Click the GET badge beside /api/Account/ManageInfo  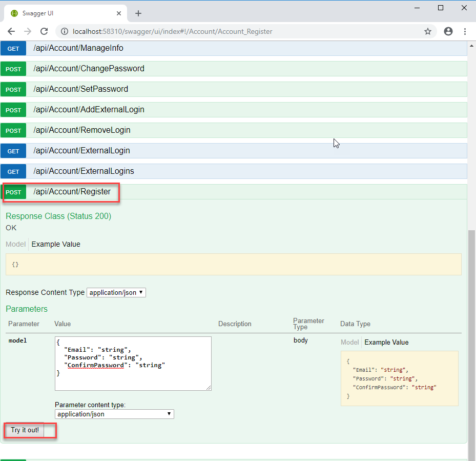[13, 48]
